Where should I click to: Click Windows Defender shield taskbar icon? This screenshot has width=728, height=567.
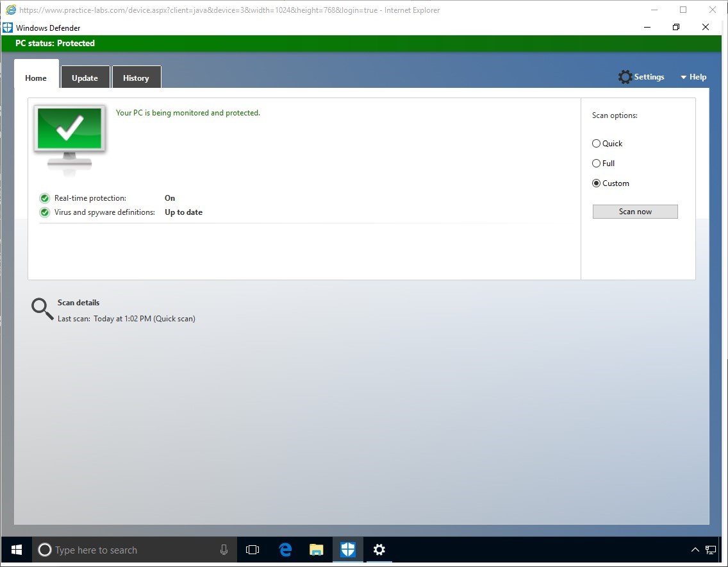click(x=348, y=550)
